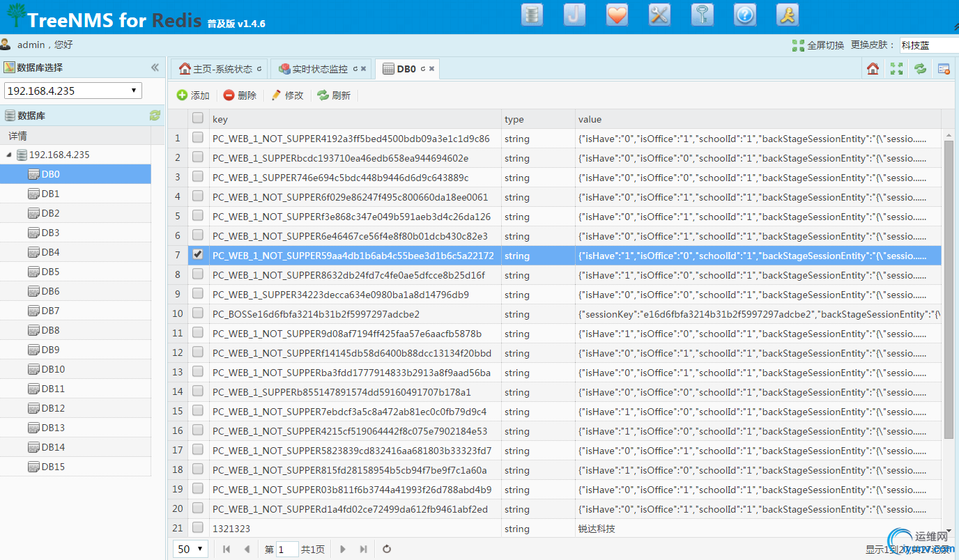Click the 刷新 refresh toolbar button
959x560 pixels.
pyautogui.click(x=334, y=95)
